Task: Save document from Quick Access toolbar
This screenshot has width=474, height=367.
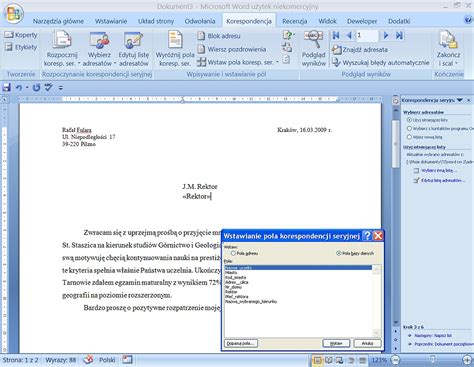Action: 6,88
